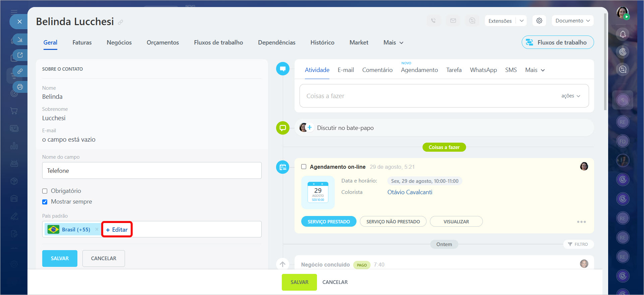The image size is (644, 295).
Task: Click the Otávio Cavalcanti link
Action: [x=409, y=192]
